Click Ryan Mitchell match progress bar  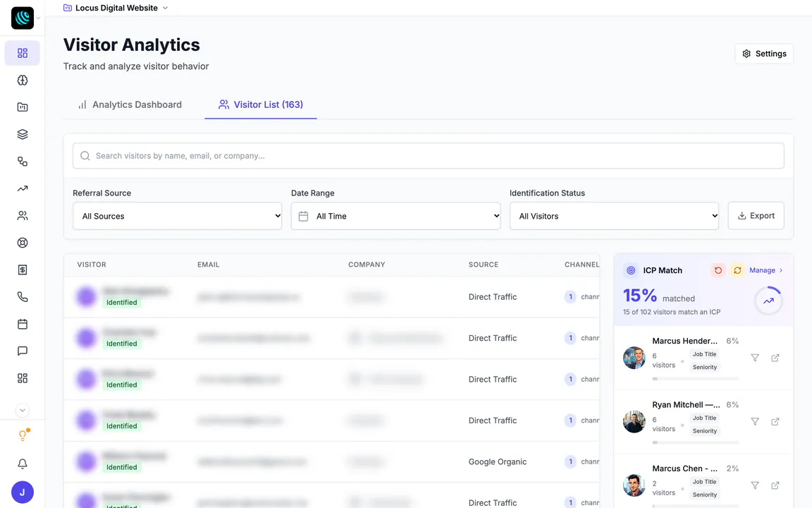(696, 442)
